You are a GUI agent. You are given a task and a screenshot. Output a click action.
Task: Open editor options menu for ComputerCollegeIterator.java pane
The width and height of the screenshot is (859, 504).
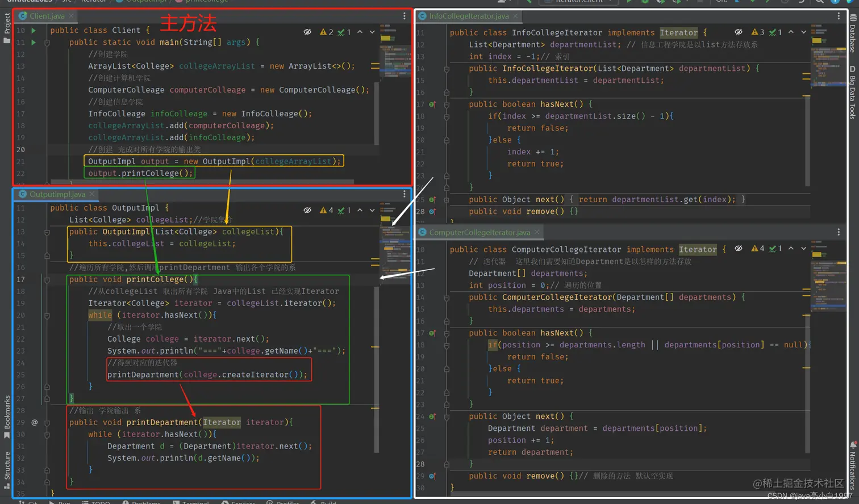[x=839, y=232]
